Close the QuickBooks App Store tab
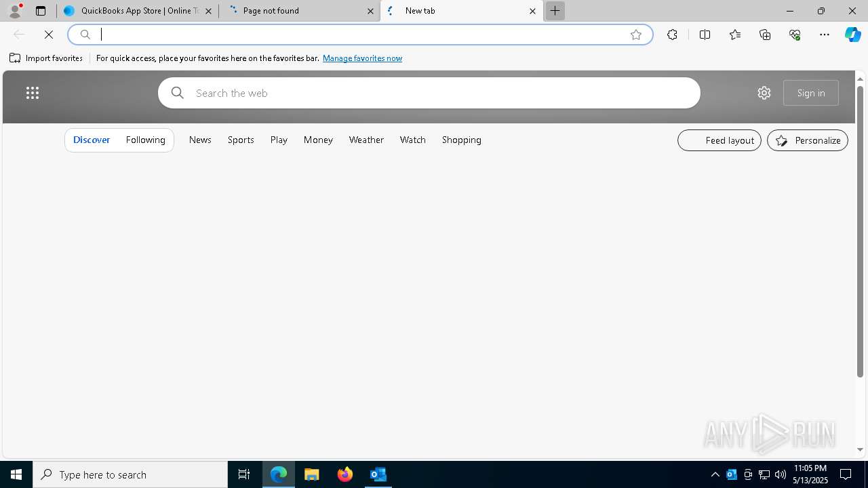868x488 pixels. coord(209,11)
